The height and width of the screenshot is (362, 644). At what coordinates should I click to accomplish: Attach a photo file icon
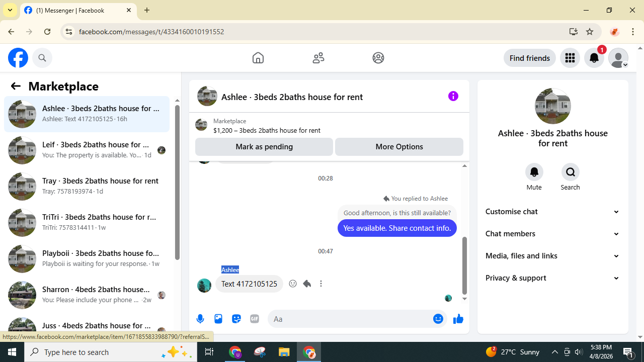(218, 319)
